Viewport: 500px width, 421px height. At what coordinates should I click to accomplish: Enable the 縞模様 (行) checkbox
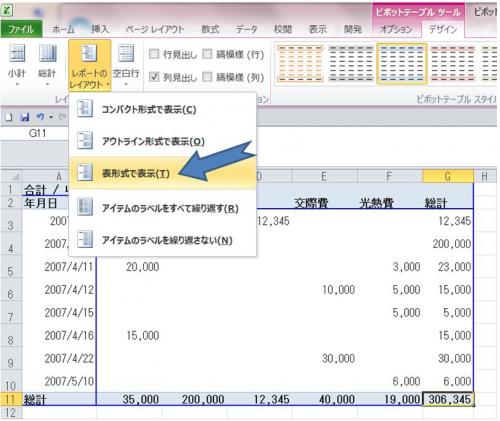[x=207, y=54]
